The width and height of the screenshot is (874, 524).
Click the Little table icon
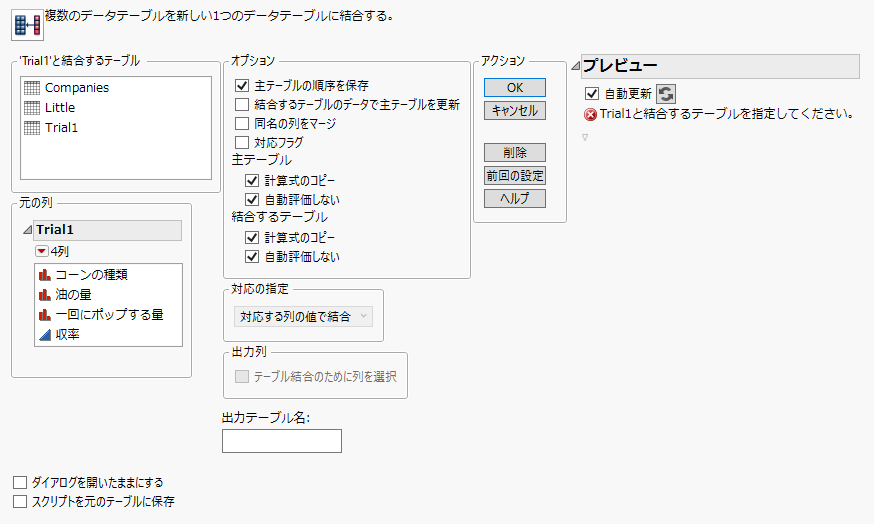click(x=32, y=108)
